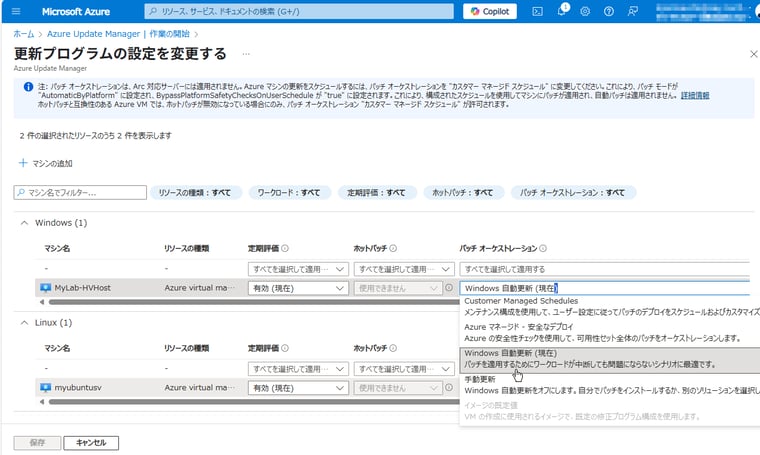Click マシンの追加 plus button
This screenshot has height=455, width=760.
(x=46, y=163)
